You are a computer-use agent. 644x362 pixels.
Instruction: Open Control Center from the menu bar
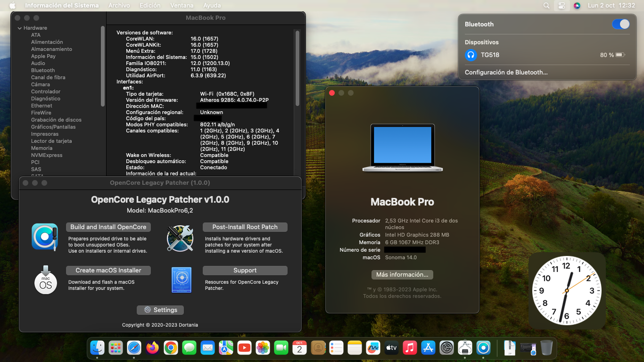click(x=561, y=6)
